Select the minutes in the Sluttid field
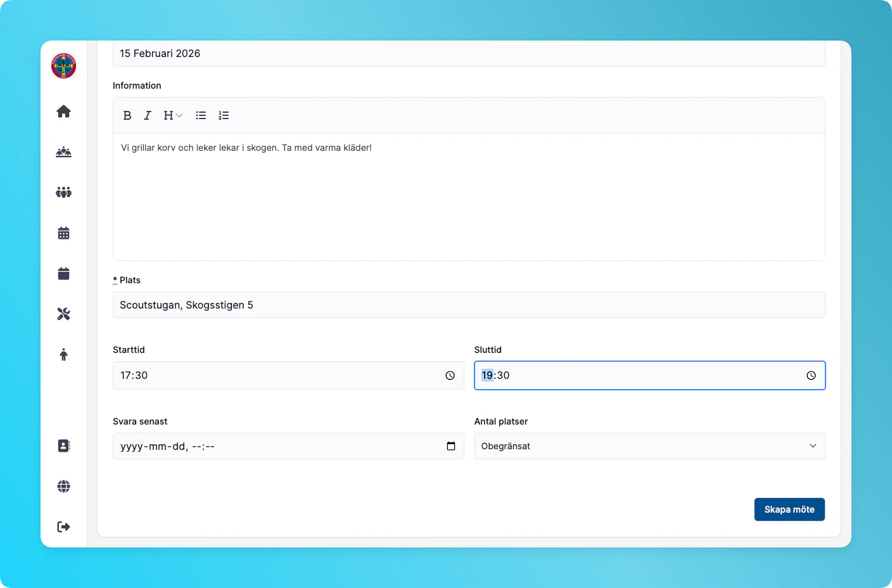The height and width of the screenshot is (588, 892). click(504, 376)
